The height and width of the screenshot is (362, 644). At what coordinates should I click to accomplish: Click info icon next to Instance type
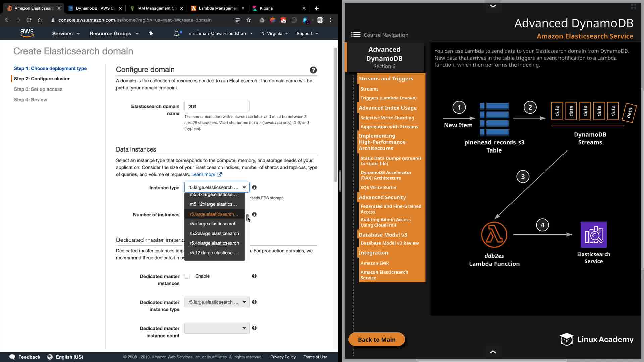(x=254, y=187)
